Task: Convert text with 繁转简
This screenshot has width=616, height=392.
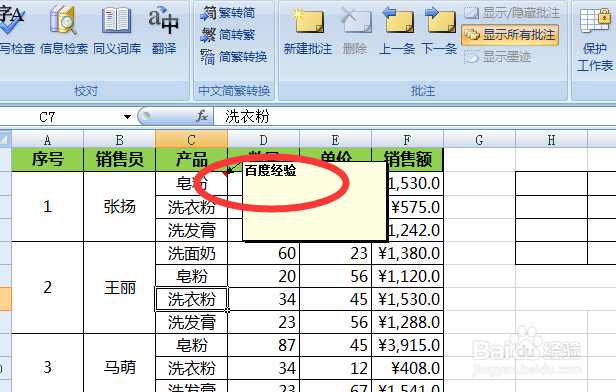Action: point(228,13)
